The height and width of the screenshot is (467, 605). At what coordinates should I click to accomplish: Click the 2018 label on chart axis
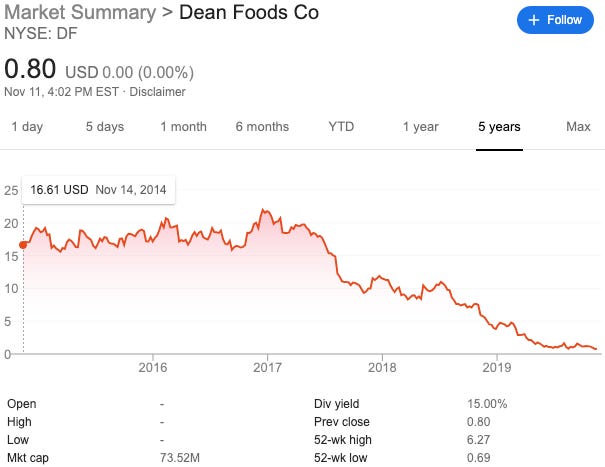[x=382, y=368]
